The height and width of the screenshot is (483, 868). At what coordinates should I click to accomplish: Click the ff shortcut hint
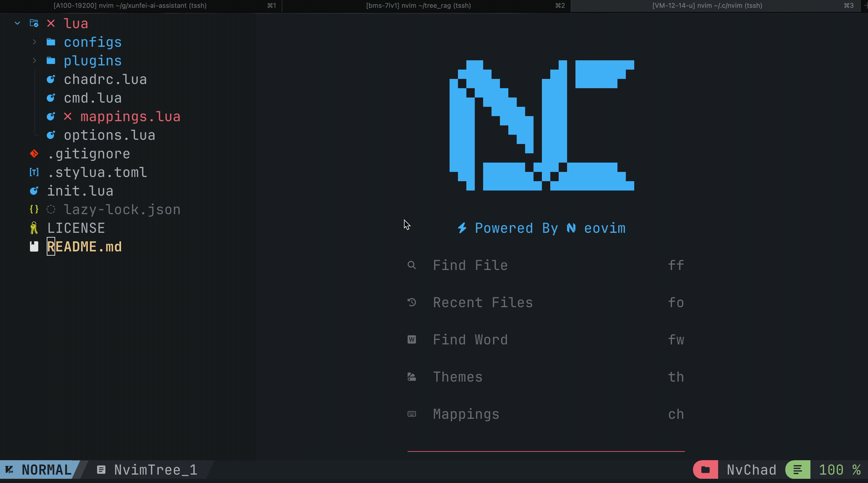click(x=676, y=265)
